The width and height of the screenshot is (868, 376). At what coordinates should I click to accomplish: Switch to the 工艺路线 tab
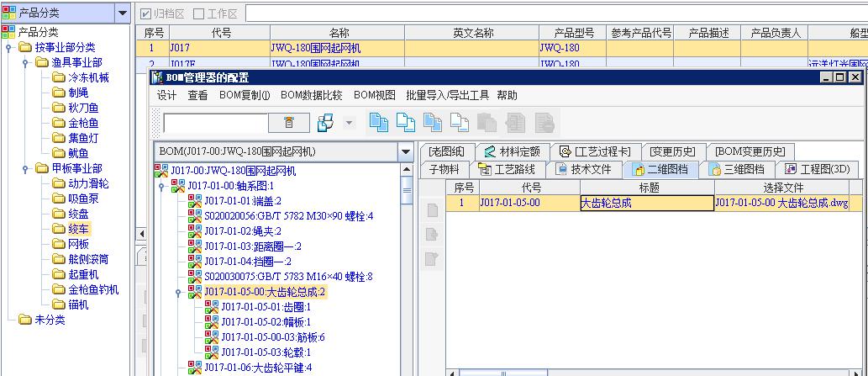point(508,169)
